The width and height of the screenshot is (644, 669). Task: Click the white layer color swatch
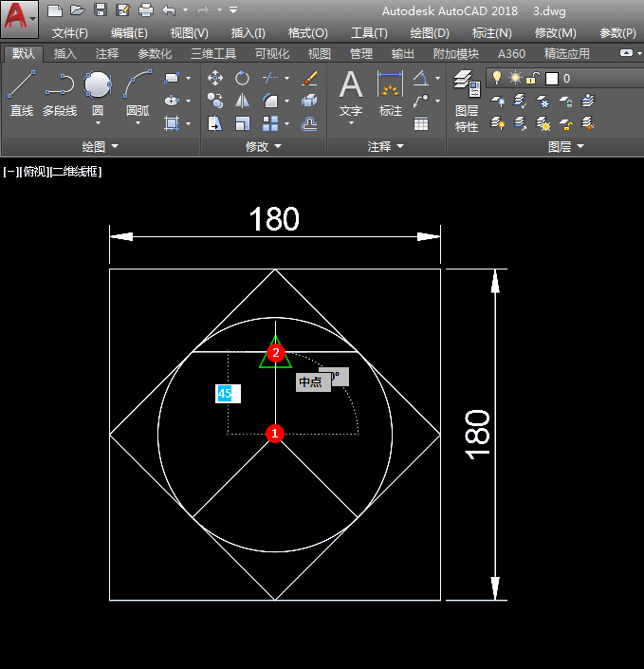coord(552,78)
